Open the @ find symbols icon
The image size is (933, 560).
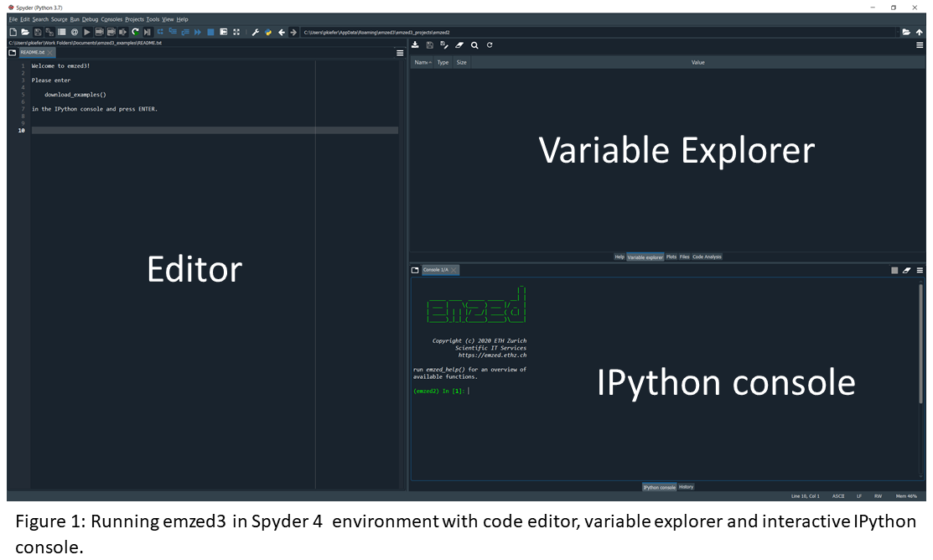click(x=75, y=32)
